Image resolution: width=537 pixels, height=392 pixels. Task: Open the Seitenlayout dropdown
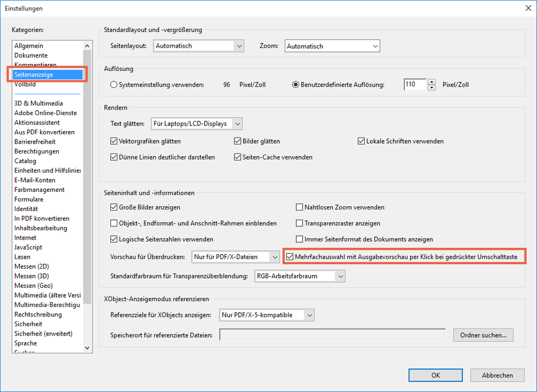(199, 46)
